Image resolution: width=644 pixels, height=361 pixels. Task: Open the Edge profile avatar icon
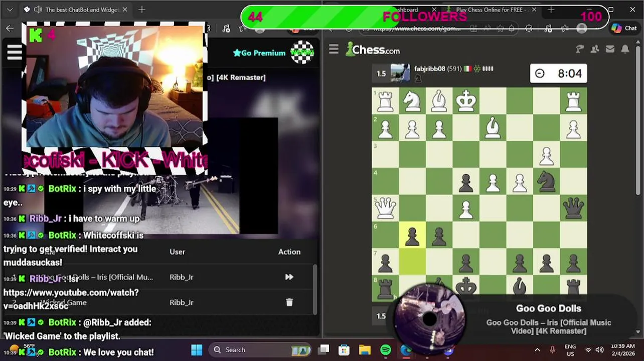pyautogui.click(x=582, y=29)
